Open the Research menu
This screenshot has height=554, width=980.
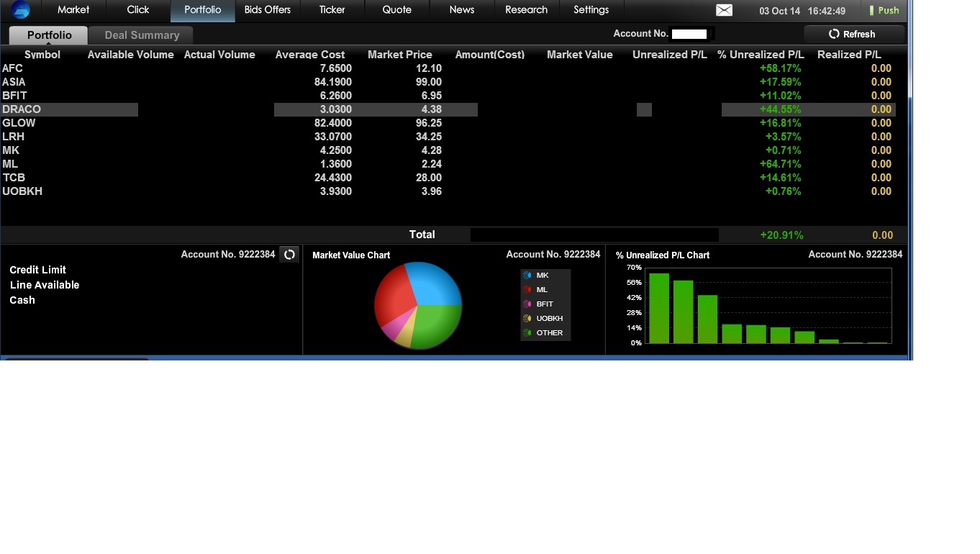pos(527,10)
